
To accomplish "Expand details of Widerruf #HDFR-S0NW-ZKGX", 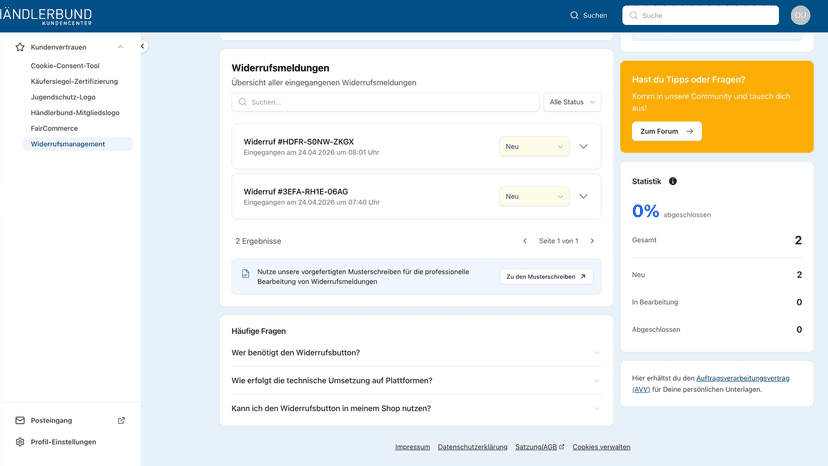I will pyautogui.click(x=584, y=146).
